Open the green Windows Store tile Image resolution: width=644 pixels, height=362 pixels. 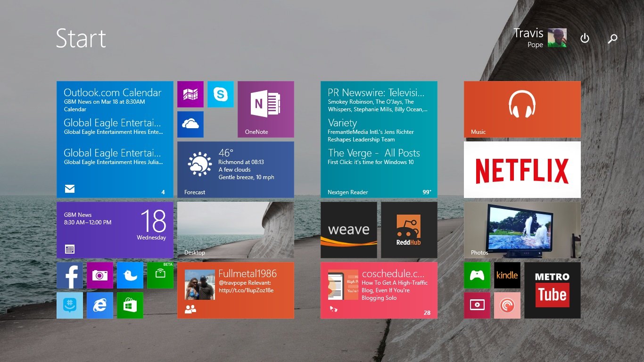coord(130,305)
